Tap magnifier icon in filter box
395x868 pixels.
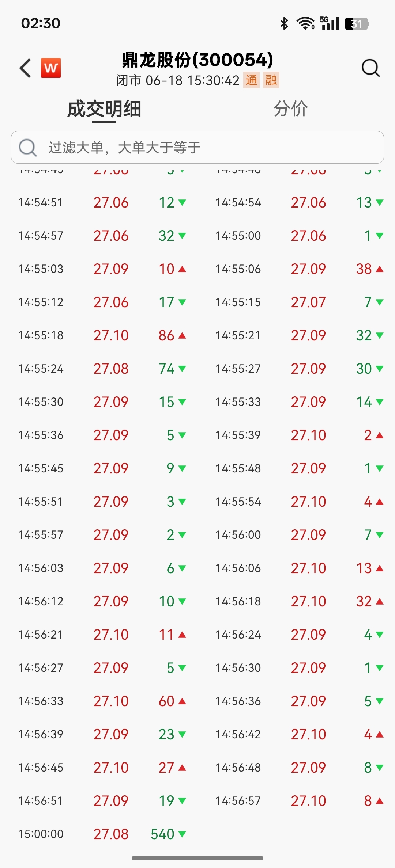click(x=28, y=148)
